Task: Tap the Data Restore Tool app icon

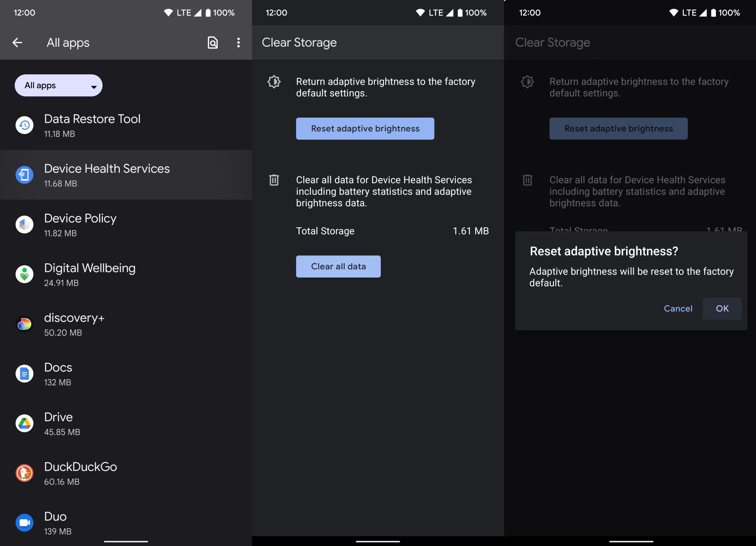Action: tap(24, 125)
